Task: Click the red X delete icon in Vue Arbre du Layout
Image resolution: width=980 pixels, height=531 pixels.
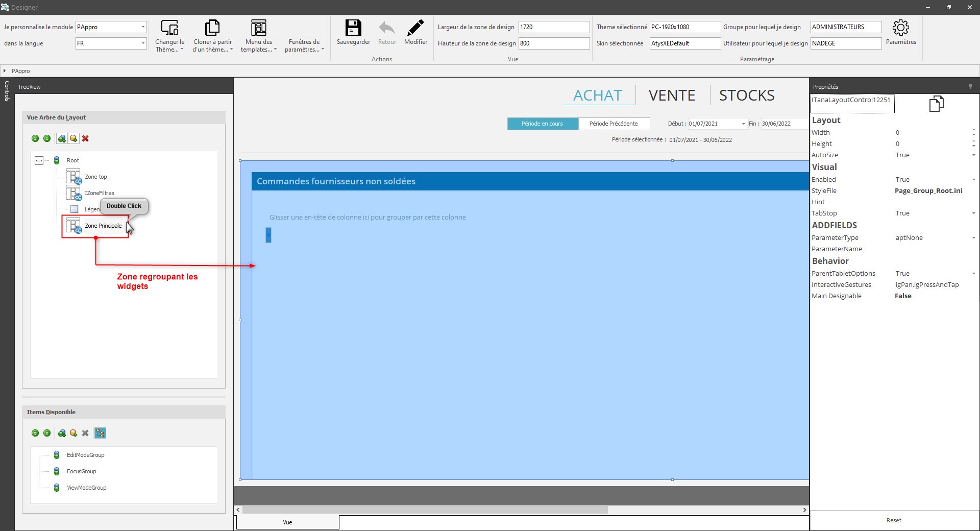Action: click(85, 138)
